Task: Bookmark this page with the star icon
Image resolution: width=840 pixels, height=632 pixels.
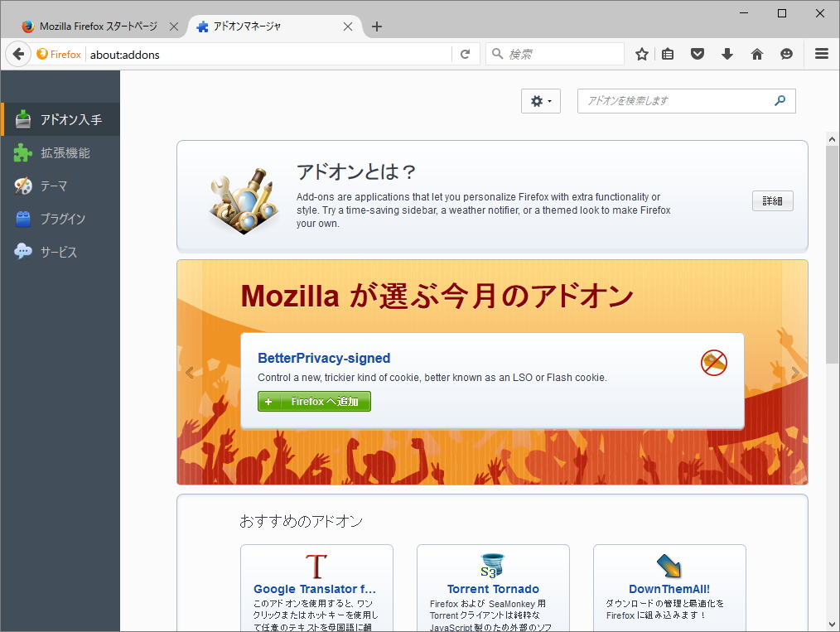Action: click(x=642, y=53)
